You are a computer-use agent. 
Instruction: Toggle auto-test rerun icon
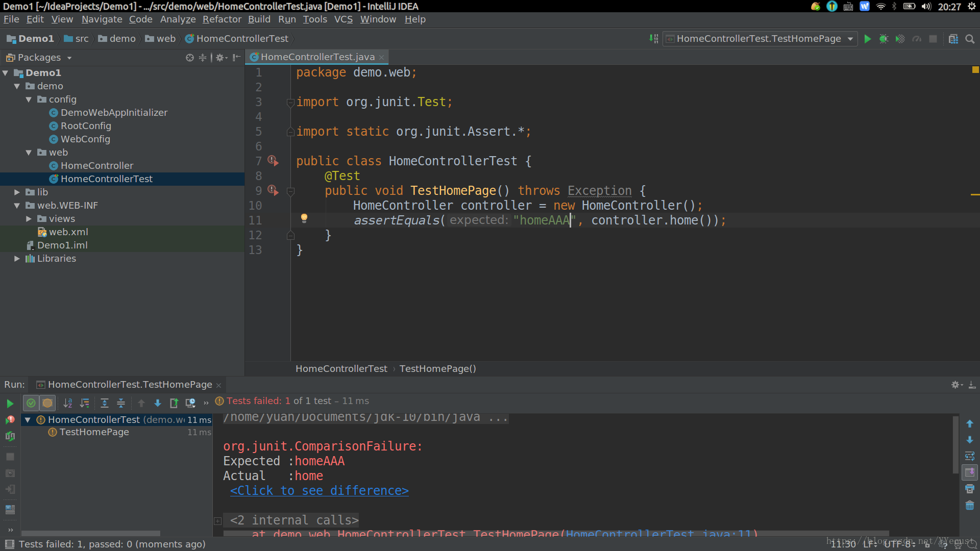[x=10, y=436]
